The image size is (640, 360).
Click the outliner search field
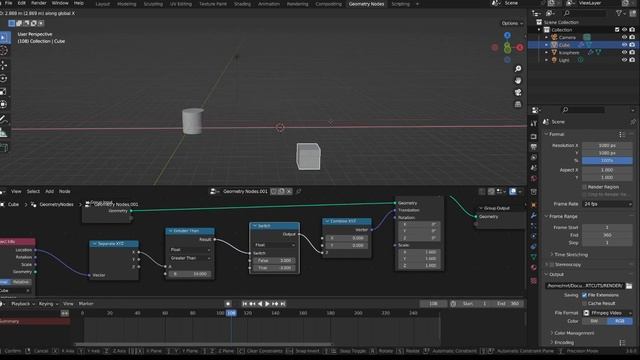[x=584, y=13]
